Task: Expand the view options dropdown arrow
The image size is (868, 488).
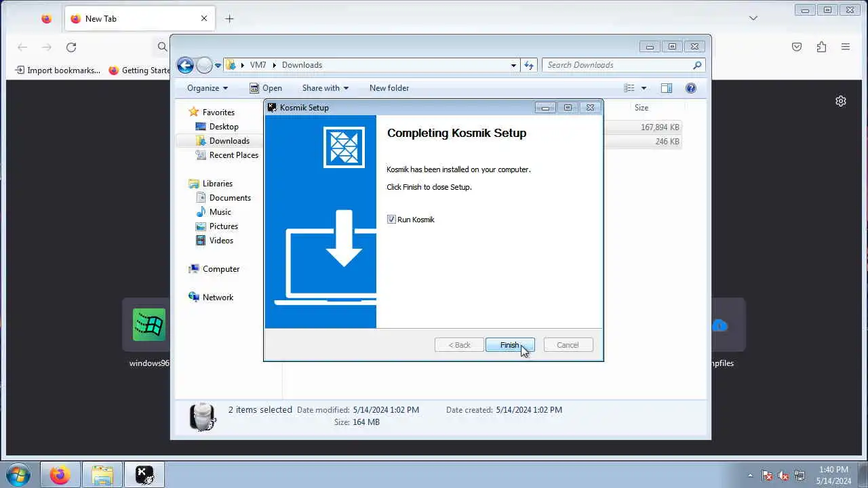Action: (644, 88)
